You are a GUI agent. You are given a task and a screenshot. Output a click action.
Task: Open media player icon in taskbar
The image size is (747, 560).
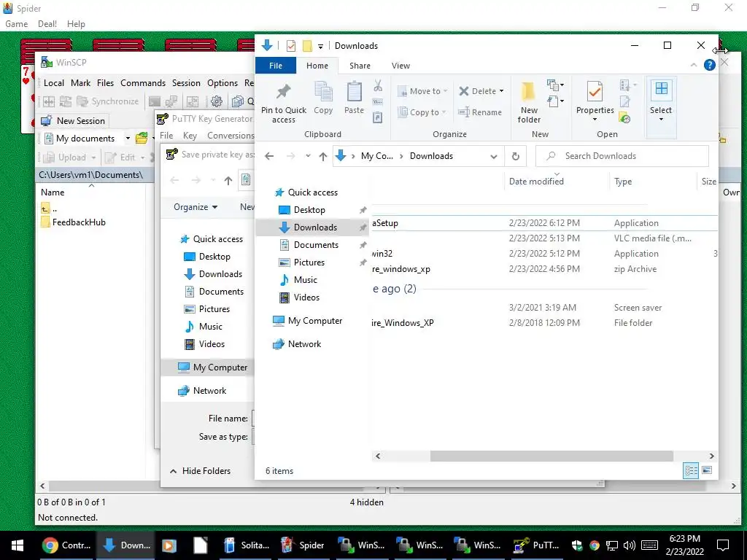tap(169, 545)
